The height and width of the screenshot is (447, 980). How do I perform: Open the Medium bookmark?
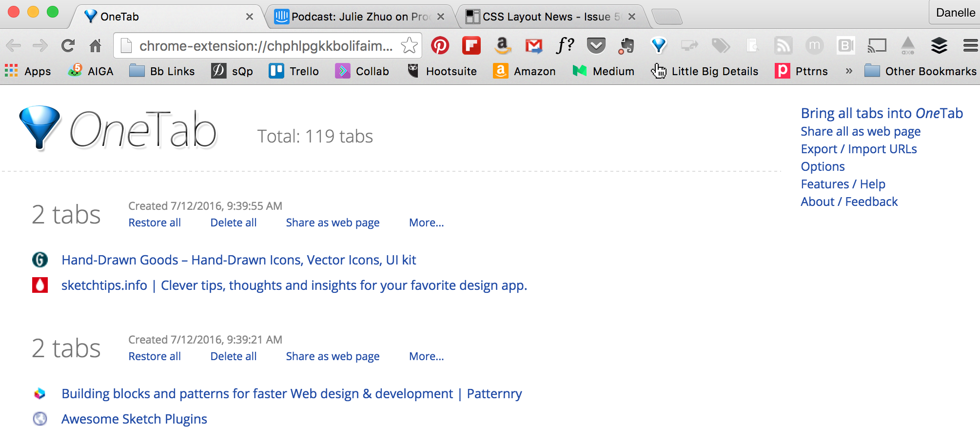pos(604,71)
